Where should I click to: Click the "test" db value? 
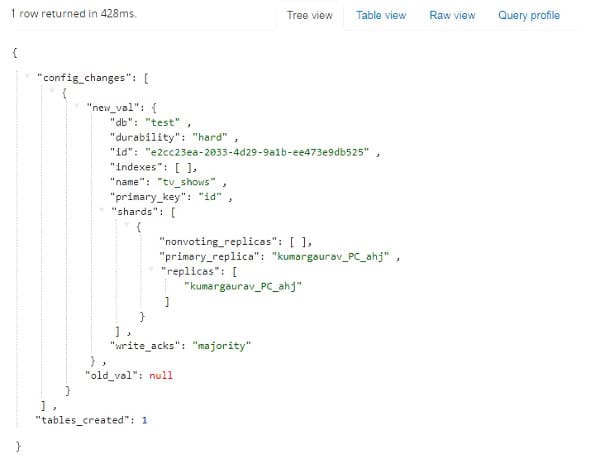click(161, 122)
